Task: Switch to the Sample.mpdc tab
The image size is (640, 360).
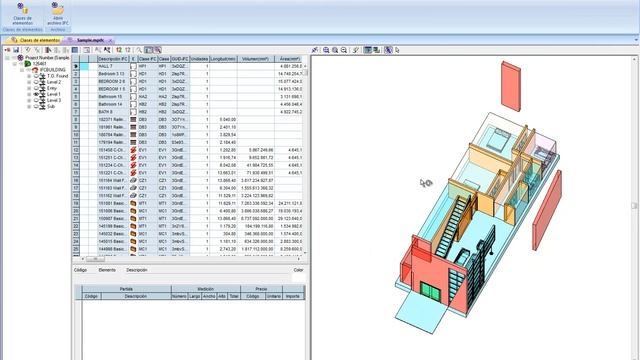Action: point(90,40)
